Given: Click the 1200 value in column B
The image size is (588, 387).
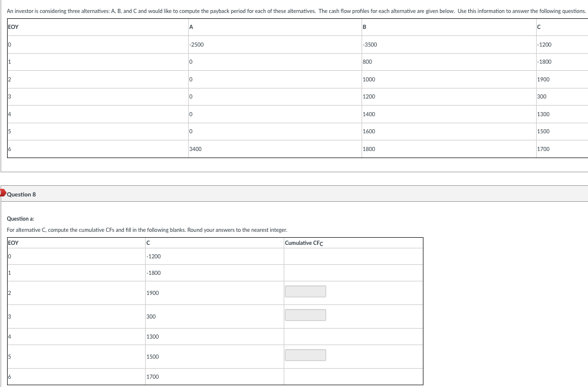Looking at the screenshot, I should 369,96.
